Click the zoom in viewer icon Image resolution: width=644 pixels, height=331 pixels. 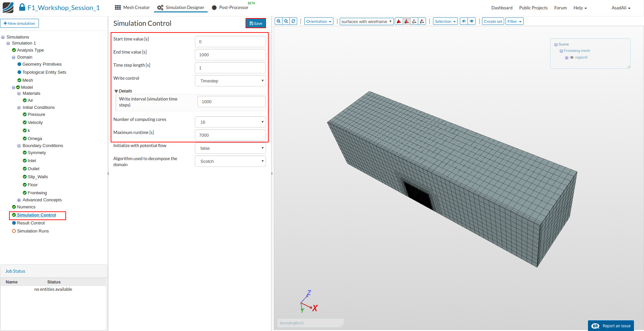pyautogui.click(x=278, y=21)
